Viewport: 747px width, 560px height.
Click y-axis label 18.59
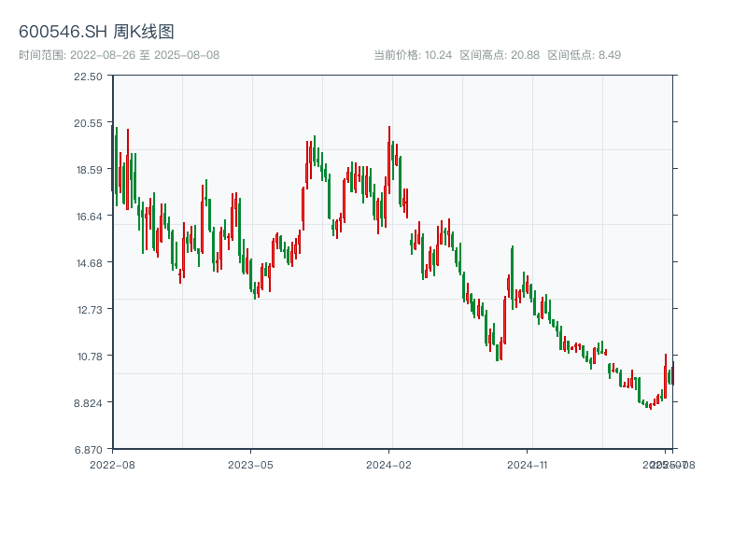[x=89, y=170]
